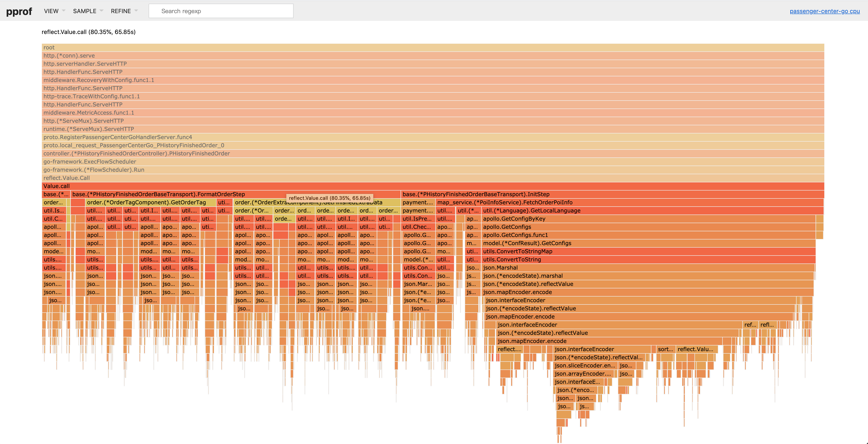Select the go-framework.ExecFlowScheduler frame
Screen dimensions: 868x444
pos(433,162)
